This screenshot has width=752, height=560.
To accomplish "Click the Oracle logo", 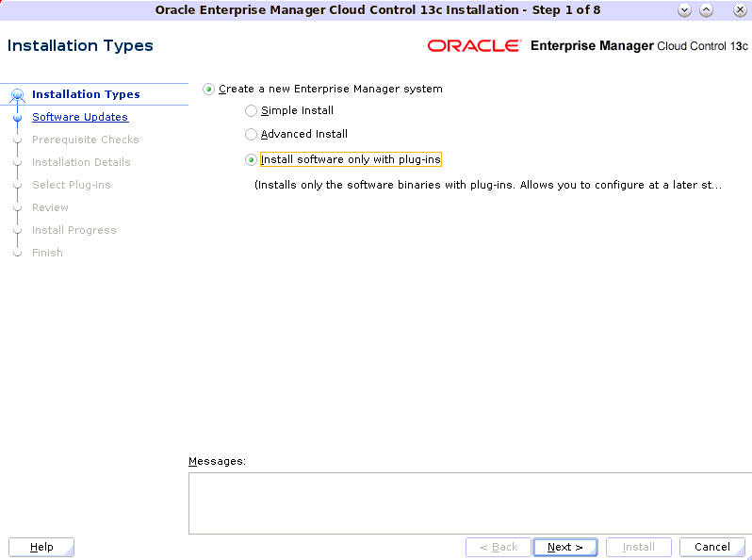I will coord(474,46).
